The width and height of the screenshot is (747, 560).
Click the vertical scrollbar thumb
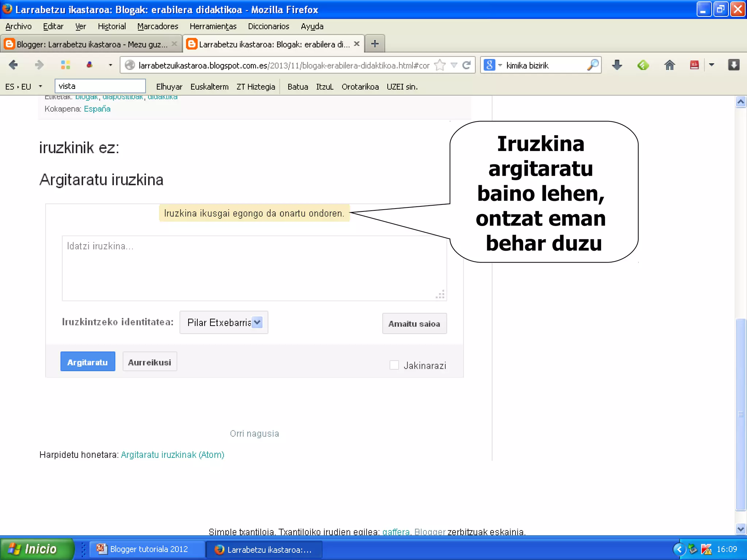(740, 414)
